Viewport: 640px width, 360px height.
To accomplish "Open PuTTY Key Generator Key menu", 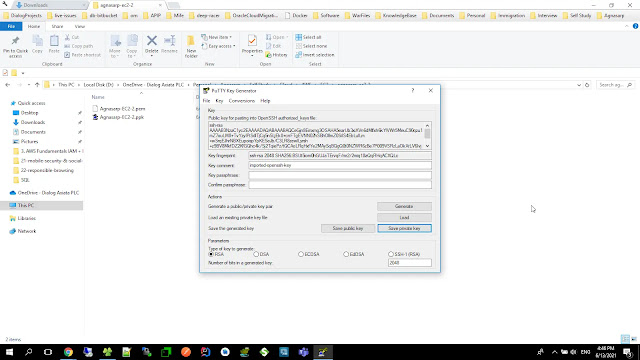I will [219, 101].
